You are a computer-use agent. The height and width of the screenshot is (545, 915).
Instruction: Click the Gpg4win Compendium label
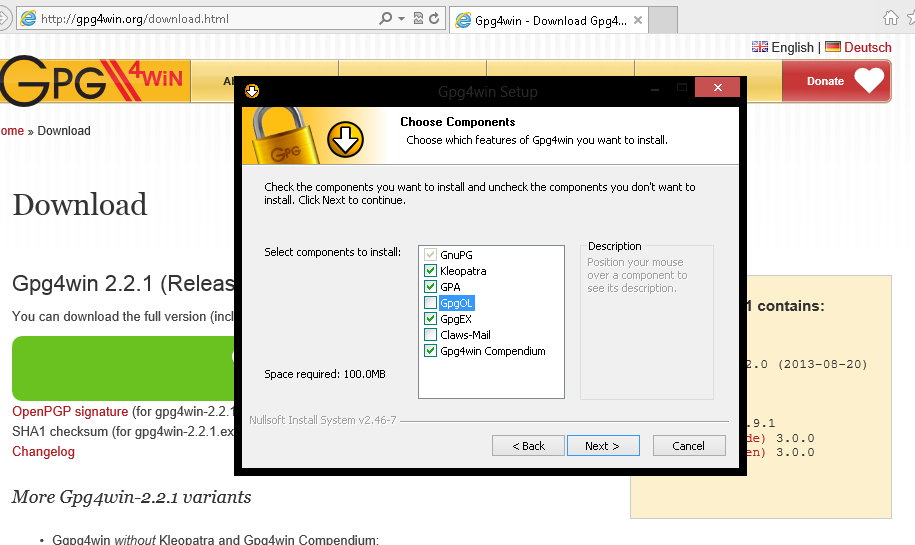point(493,351)
